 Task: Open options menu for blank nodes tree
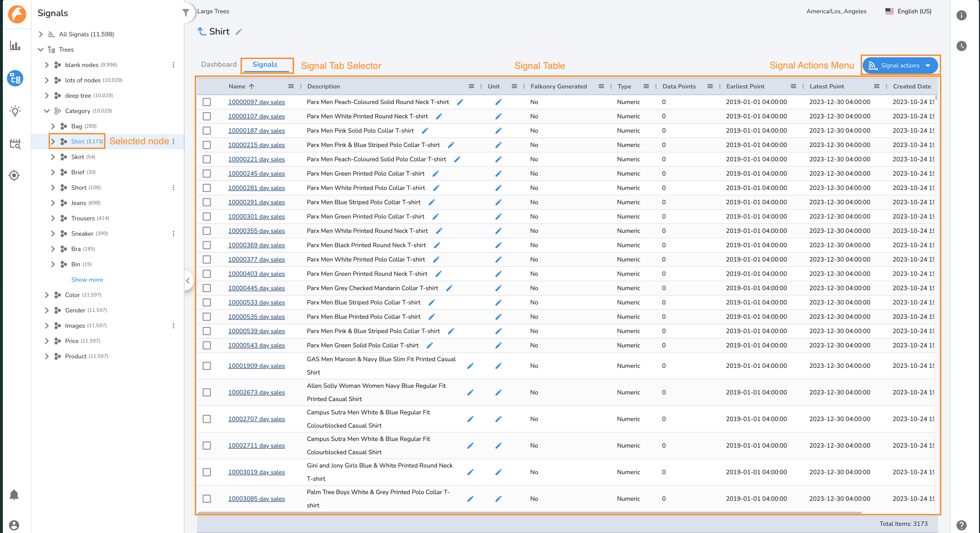click(174, 65)
